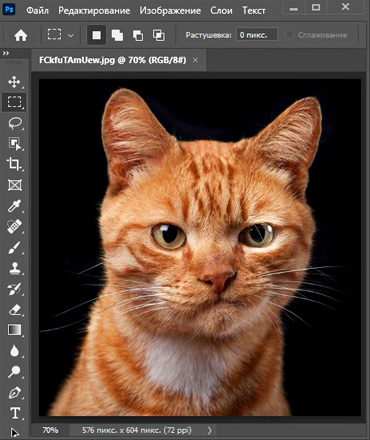The width and height of the screenshot is (370, 440).
Task: Open the Слои menu
Action: pos(221,11)
